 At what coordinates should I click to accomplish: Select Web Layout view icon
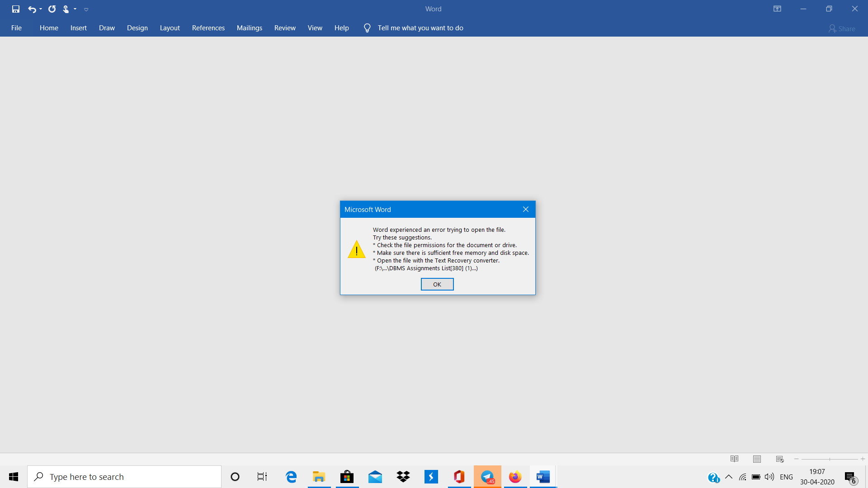[x=780, y=459]
